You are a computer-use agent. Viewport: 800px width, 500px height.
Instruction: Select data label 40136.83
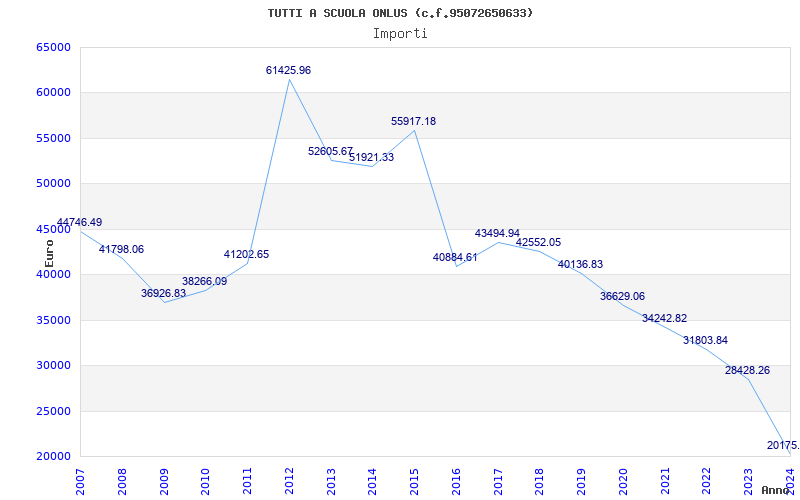580,264
